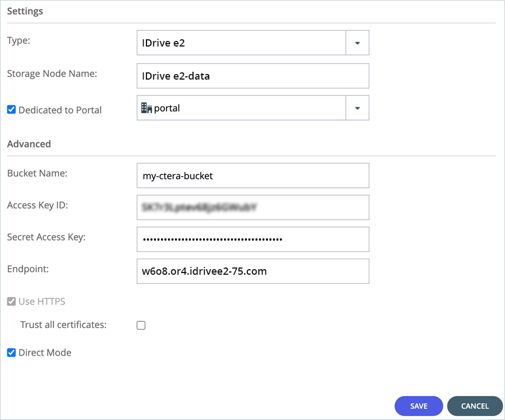Click the Direct Mode label text

[x=45, y=353]
